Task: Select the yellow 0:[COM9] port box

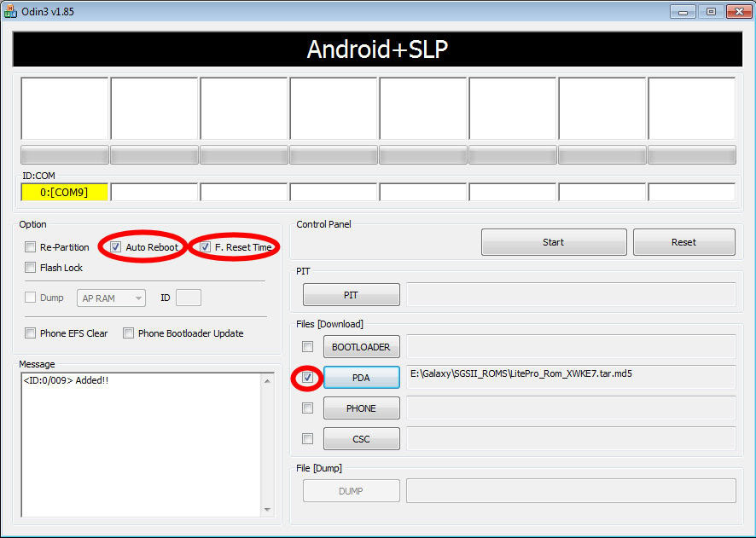Action: [x=65, y=192]
